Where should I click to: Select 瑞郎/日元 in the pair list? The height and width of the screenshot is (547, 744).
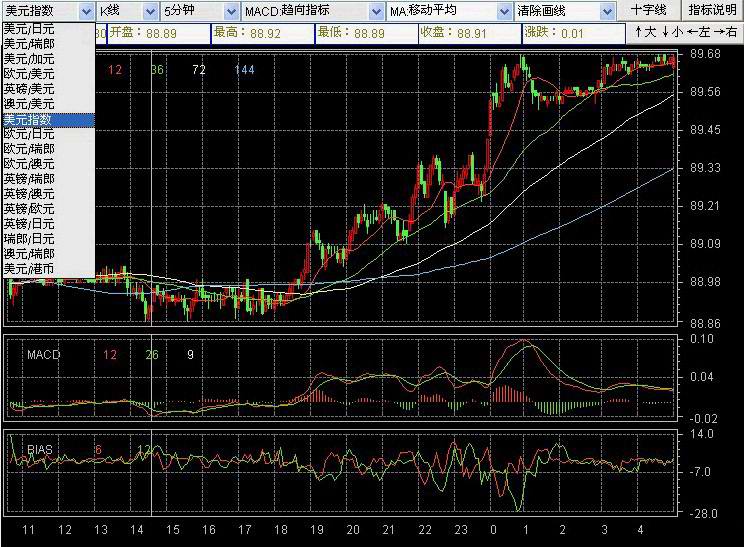click(48, 239)
